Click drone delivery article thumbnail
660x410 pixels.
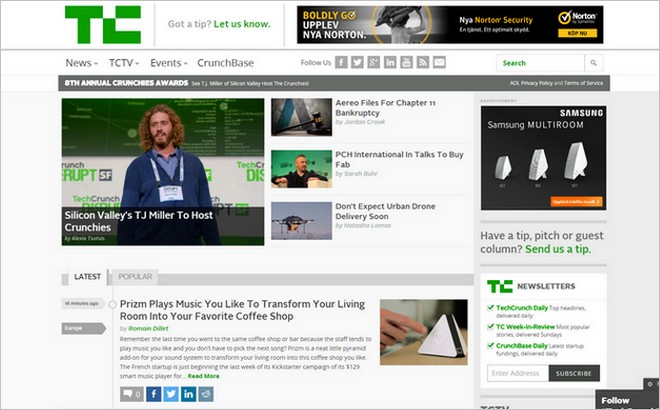point(301,221)
